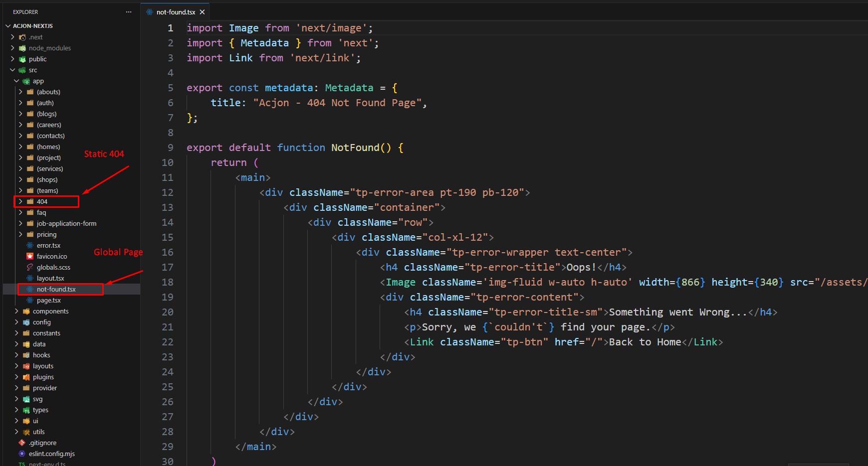Click the node_modules folder icon

22,48
